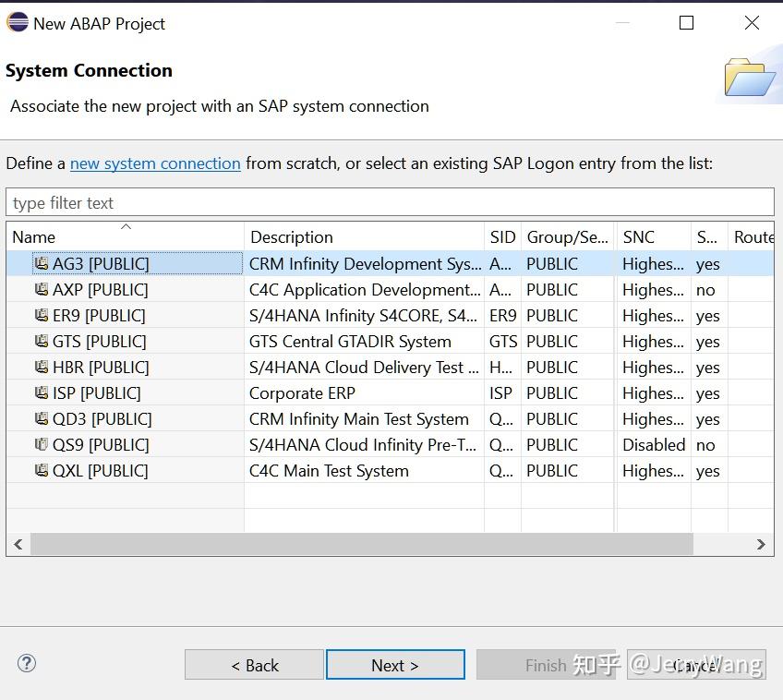The width and height of the screenshot is (783, 700).
Task: Click the Next button
Action: coord(395,665)
